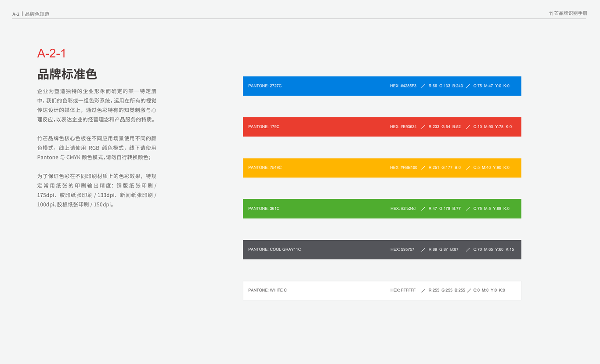600x364 pixels.
Task: Click the paragraph starting 竹芒品牌色核心色板
Action: pos(97,148)
